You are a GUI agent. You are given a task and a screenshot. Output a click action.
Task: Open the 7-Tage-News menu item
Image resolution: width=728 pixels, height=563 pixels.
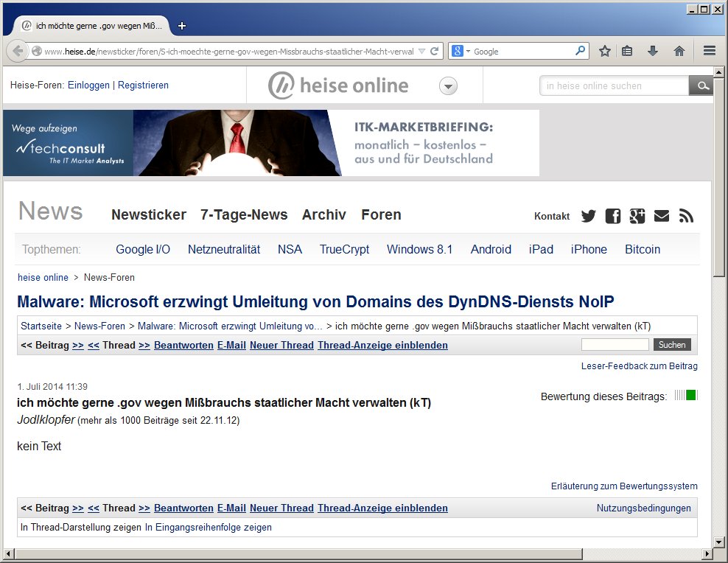coord(244,215)
